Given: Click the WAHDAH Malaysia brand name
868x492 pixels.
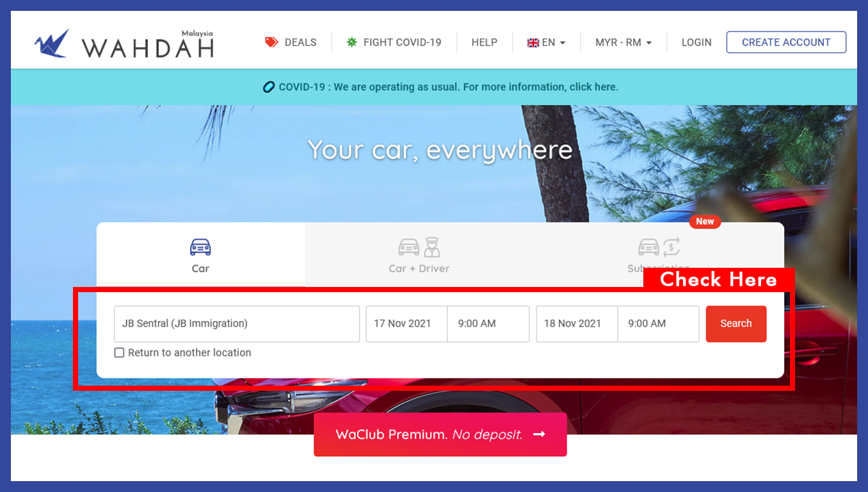Looking at the screenshot, I should click(x=148, y=45).
